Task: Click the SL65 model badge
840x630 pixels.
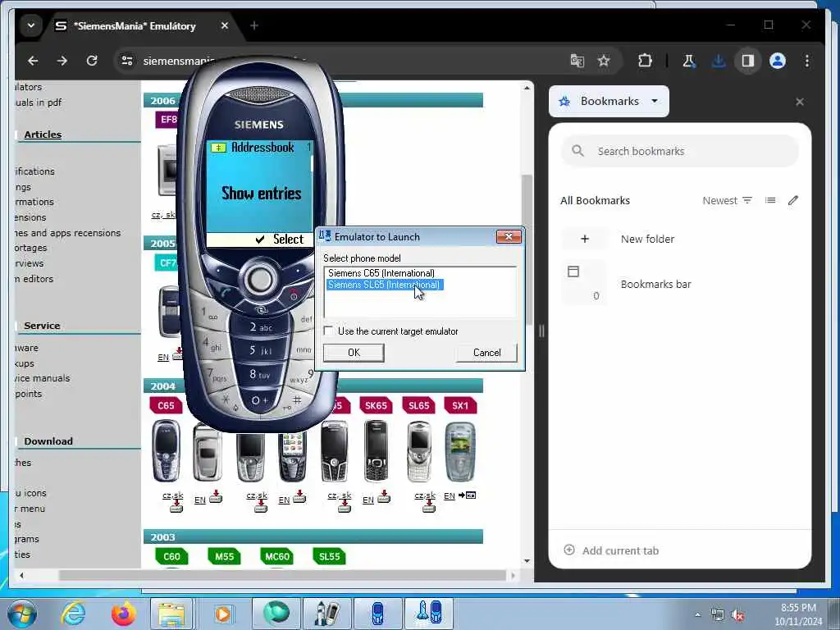Action: click(419, 405)
